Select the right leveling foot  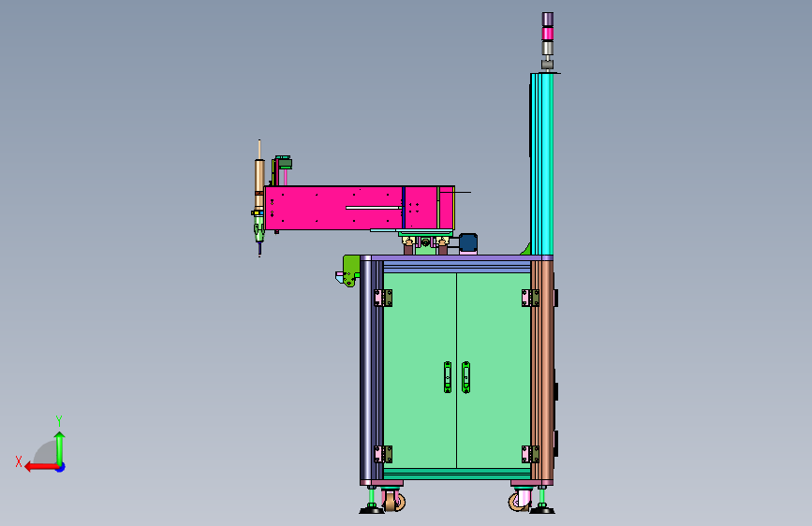pyautogui.click(x=542, y=500)
